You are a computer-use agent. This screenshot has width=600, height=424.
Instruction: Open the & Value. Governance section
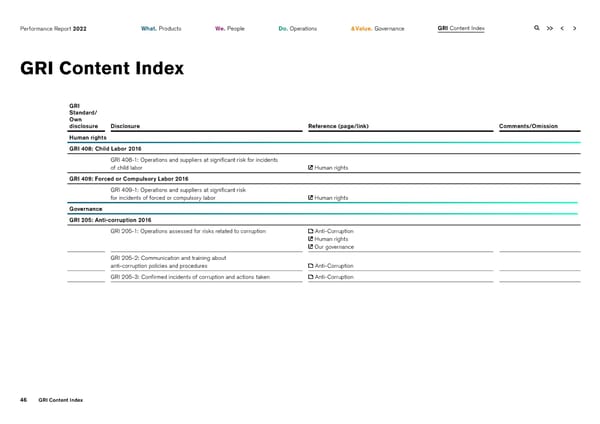(377, 29)
